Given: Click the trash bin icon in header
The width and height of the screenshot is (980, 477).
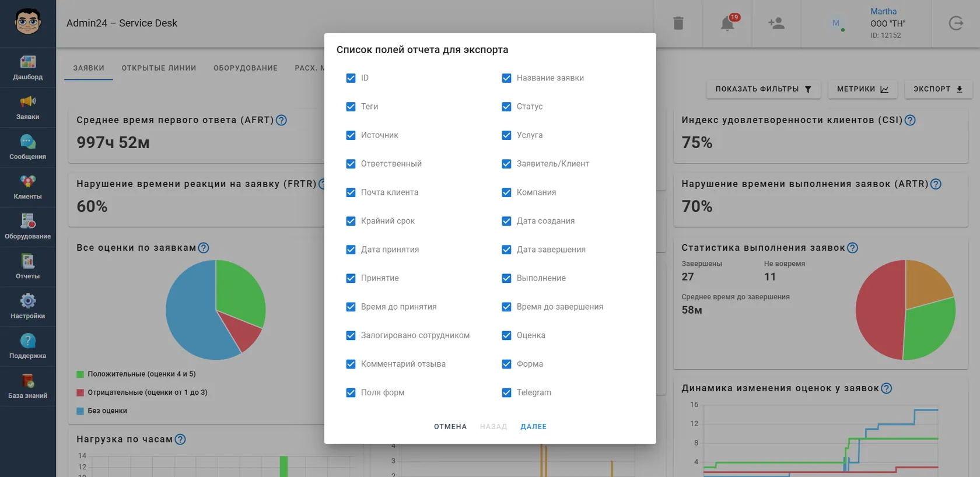Looking at the screenshot, I should coord(678,23).
